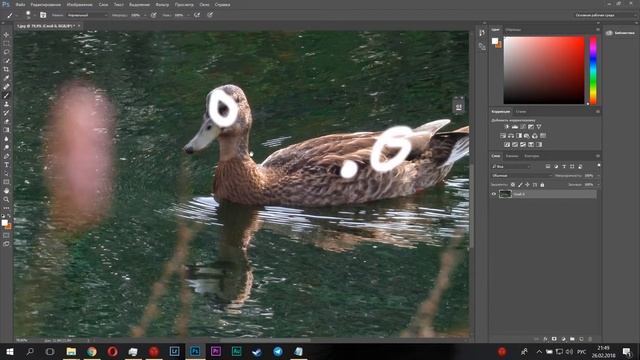Open the File menu
Image resolution: width=640 pixels, height=360 pixels.
20,4
